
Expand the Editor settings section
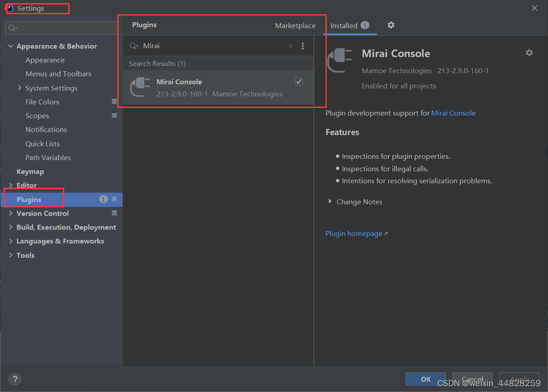pos(11,185)
